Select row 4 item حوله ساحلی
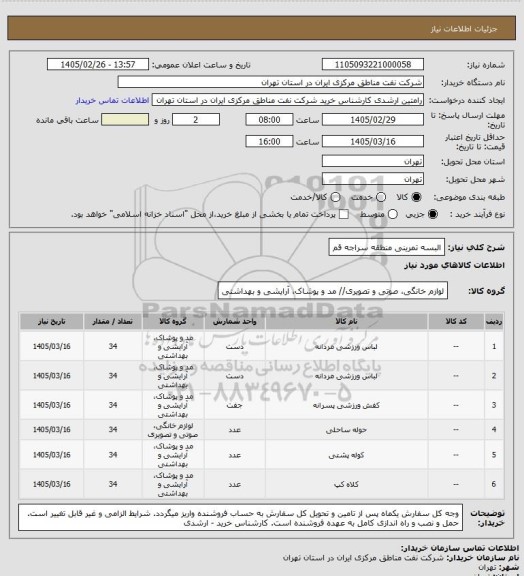Image resolution: width=524 pixels, height=576 pixels. pyautogui.click(x=346, y=430)
